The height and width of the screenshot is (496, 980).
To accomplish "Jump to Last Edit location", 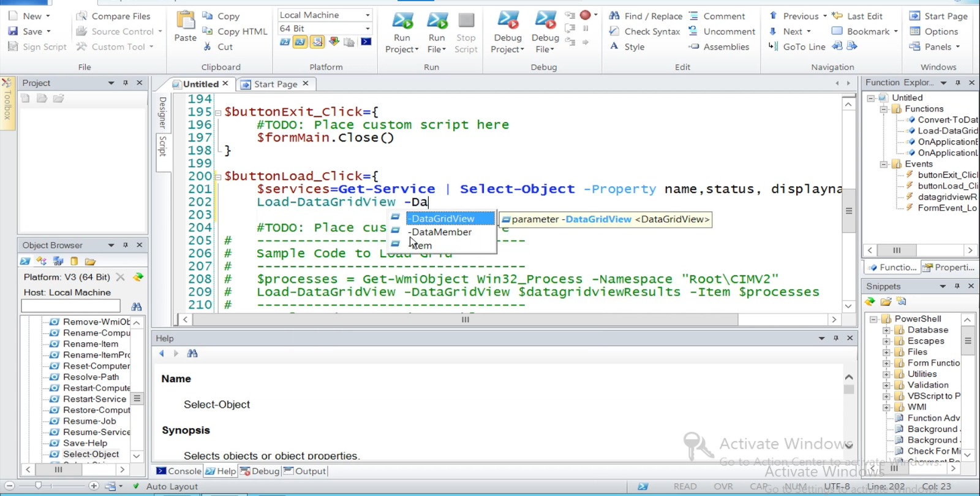I will [x=857, y=17].
